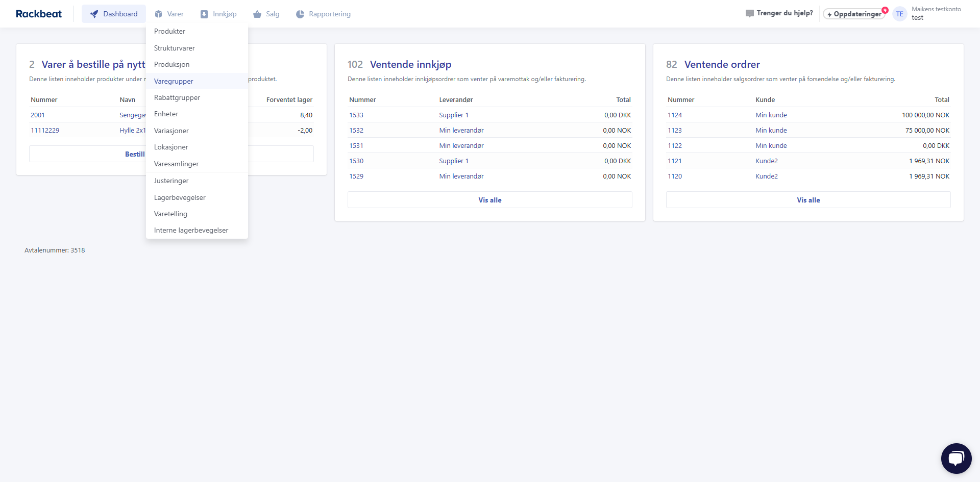This screenshot has width=980, height=482.
Task: Click the Oppdateringer notification badge
Action: point(885,10)
